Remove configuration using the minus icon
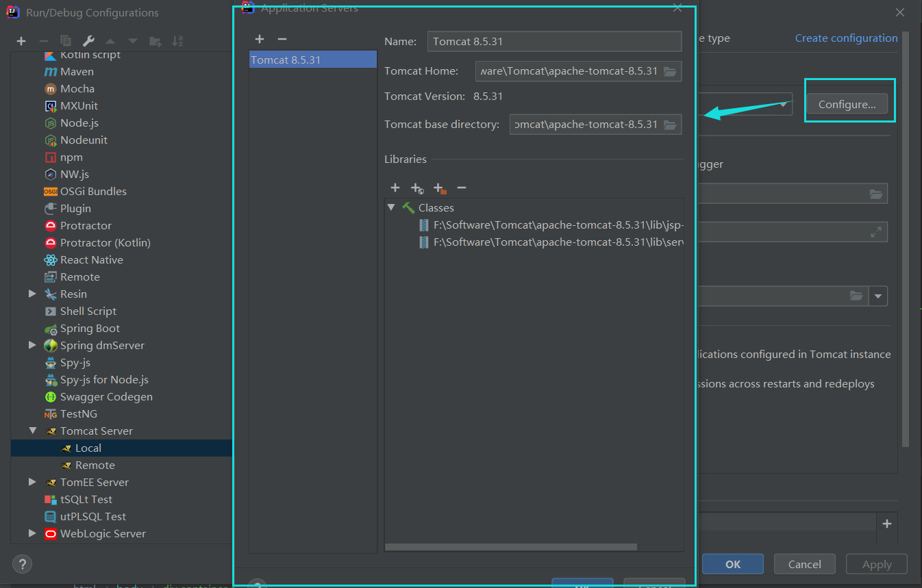Screen dimensions: 922x588 (x=43, y=41)
